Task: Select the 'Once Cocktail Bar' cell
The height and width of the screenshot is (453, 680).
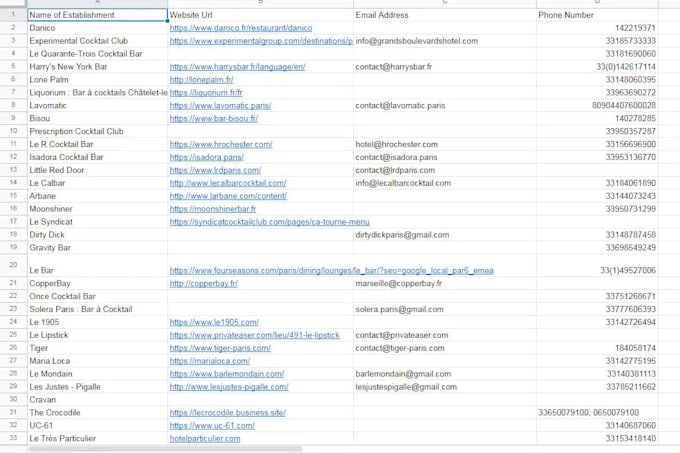Action: [x=98, y=297]
